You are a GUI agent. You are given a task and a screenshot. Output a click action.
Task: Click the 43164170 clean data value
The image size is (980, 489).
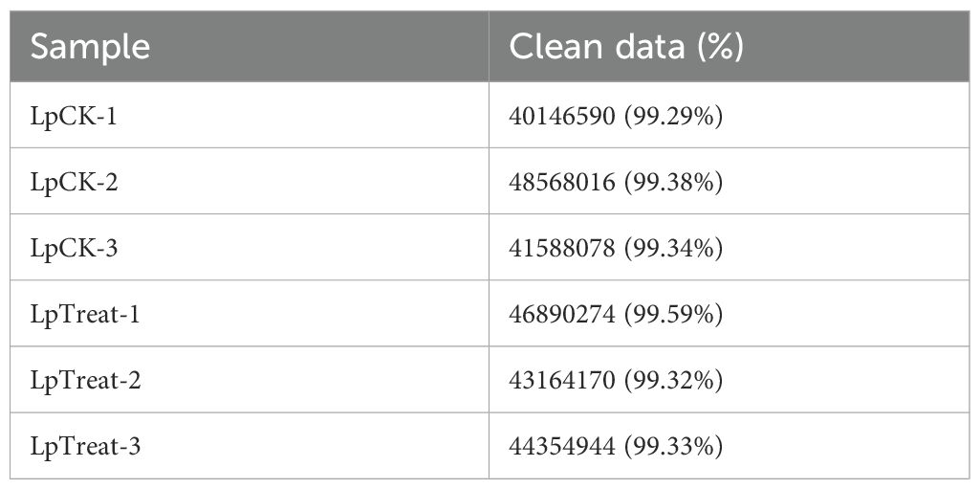pyautogui.click(x=562, y=380)
